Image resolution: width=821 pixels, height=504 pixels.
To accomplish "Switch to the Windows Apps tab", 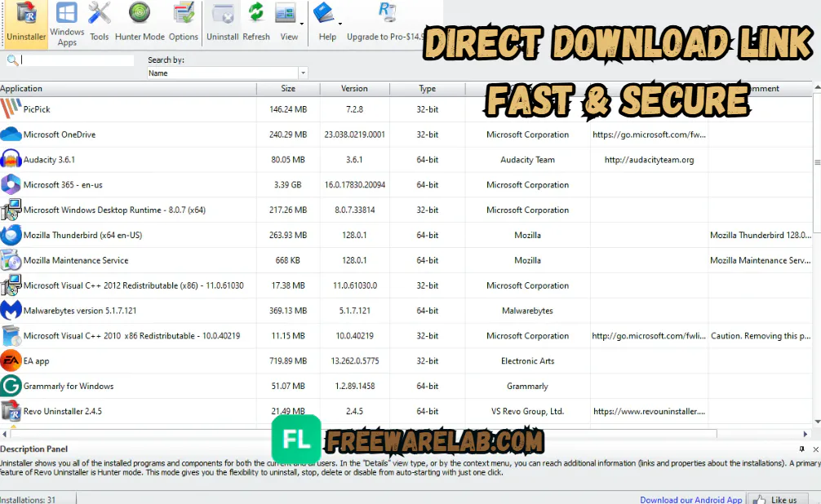I will (67, 22).
